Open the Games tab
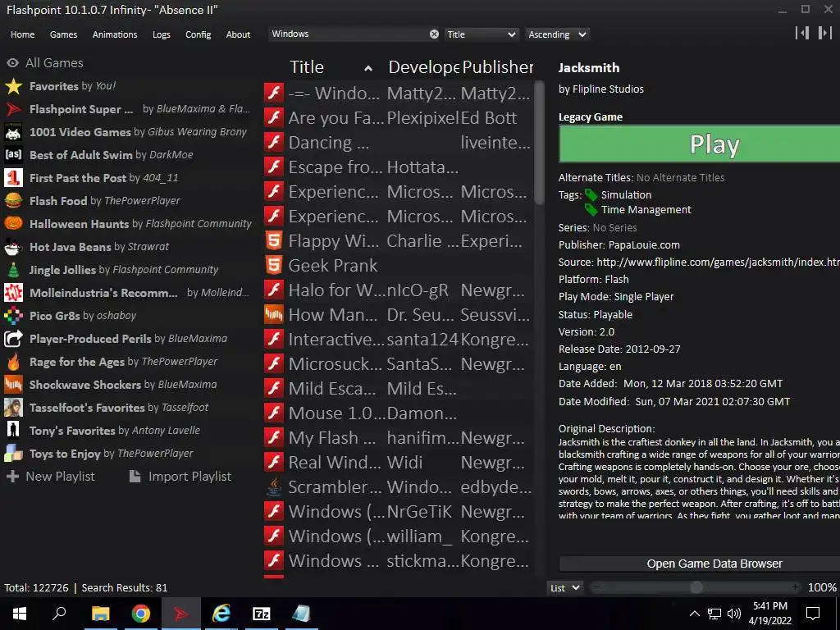Screen dimensions: 840x630 tap(64, 34)
